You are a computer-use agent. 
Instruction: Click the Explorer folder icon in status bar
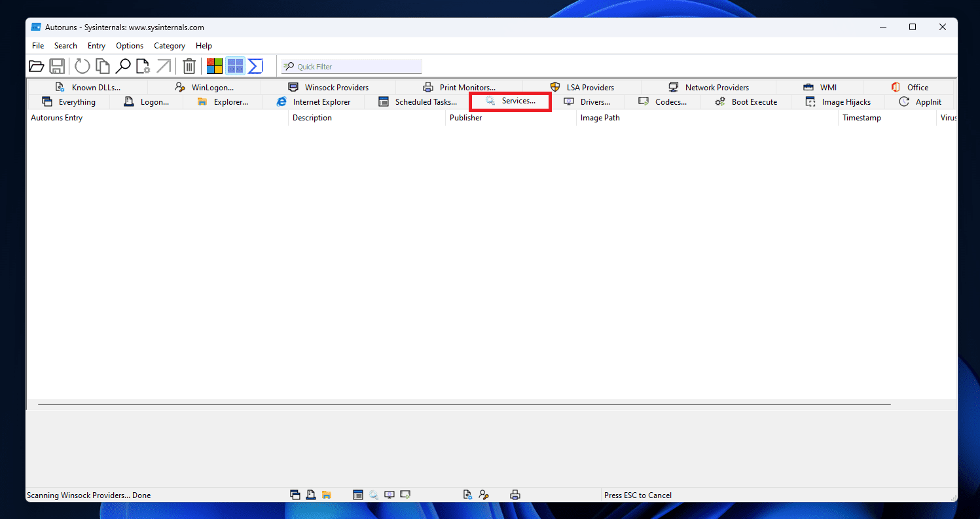click(x=327, y=495)
